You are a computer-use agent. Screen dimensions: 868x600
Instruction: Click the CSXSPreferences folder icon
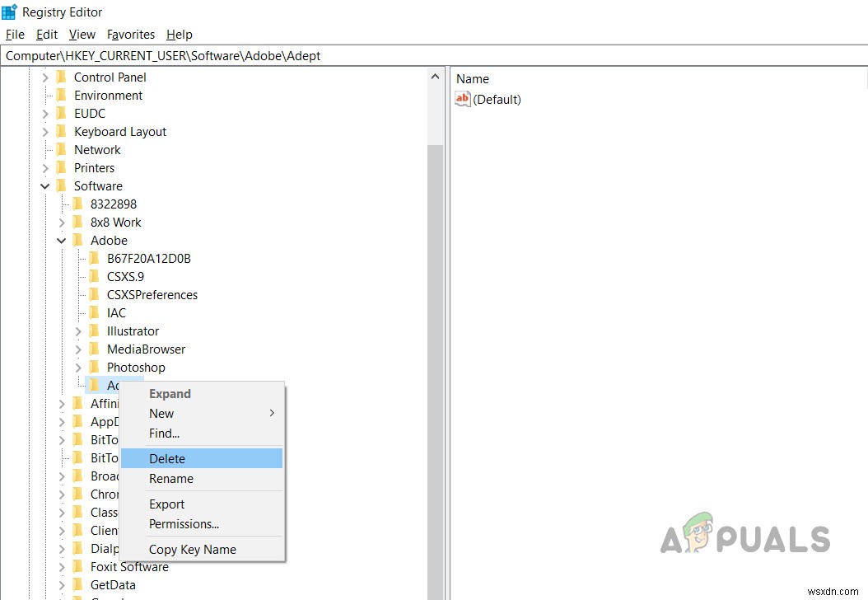tap(93, 294)
